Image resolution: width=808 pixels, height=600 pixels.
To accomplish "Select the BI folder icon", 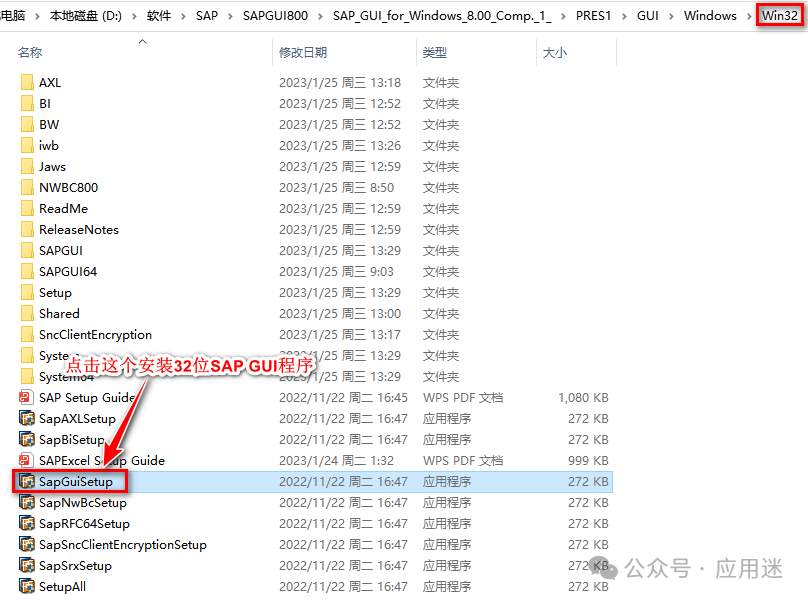I will (x=27, y=104).
